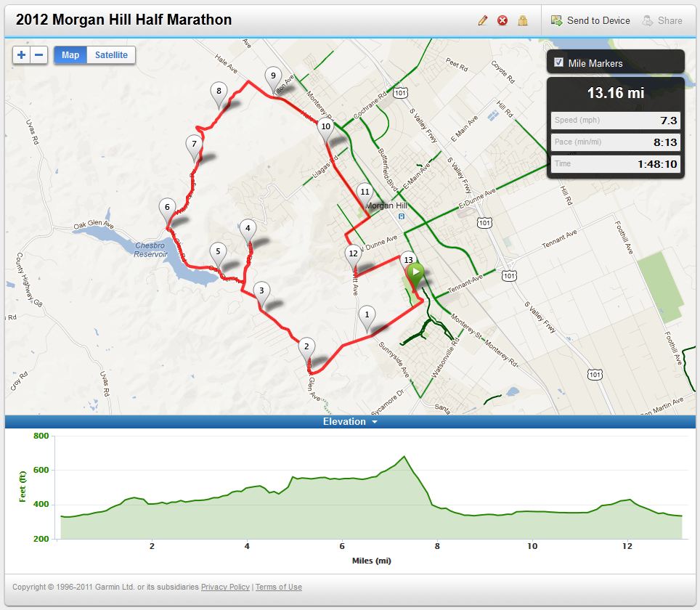
Task: Click the Share icon
Action: coord(648,20)
